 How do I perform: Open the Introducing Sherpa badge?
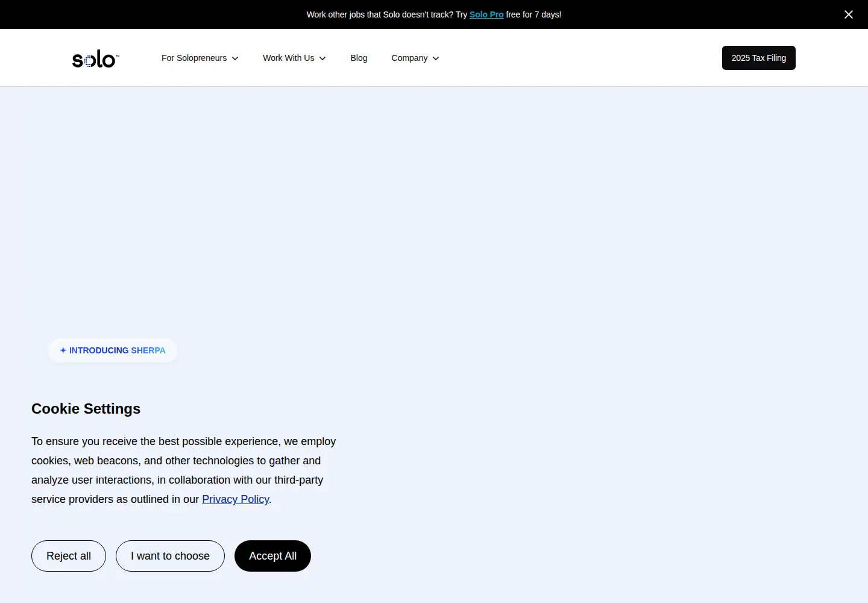(113, 350)
